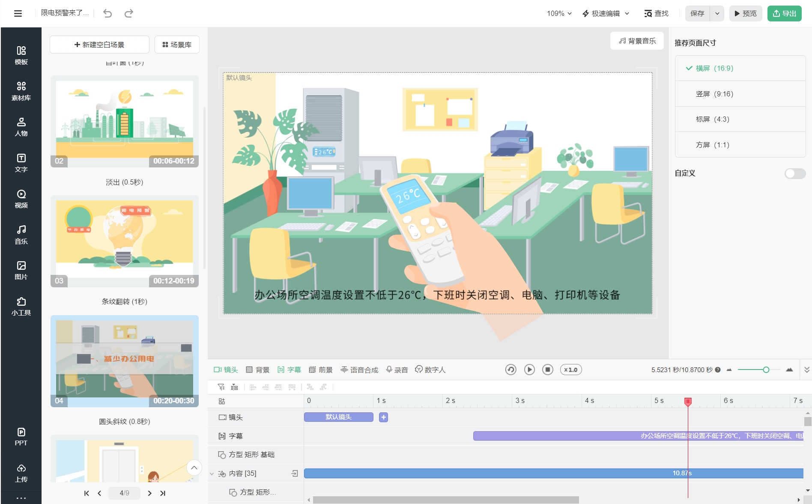Click the import icon on 内容 row
This screenshot has width=812, height=504.
tap(295, 473)
